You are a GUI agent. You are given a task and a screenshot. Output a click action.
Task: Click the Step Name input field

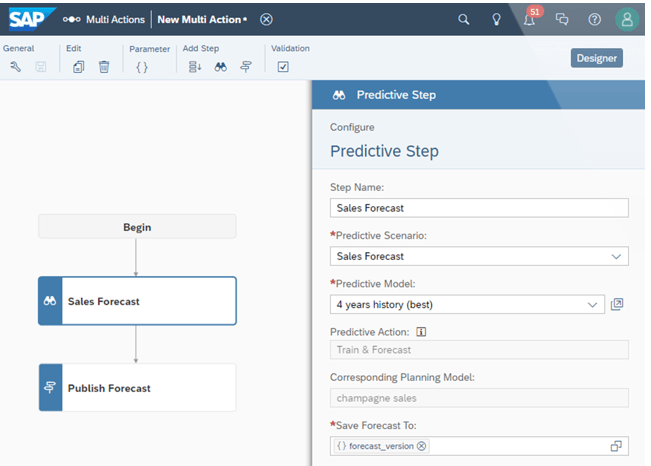coord(478,208)
